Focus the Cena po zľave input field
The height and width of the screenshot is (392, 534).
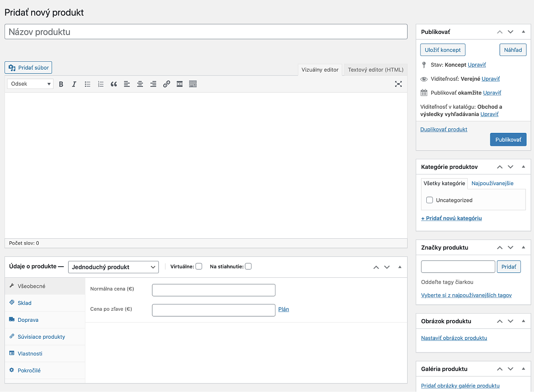coord(214,310)
